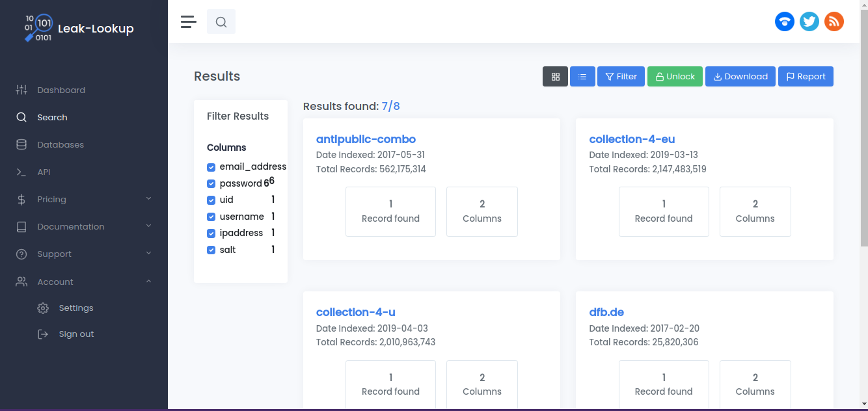Uncheck the email_address column filter
The height and width of the screenshot is (411, 868).
pyautogui.click(x=211, y=167)
